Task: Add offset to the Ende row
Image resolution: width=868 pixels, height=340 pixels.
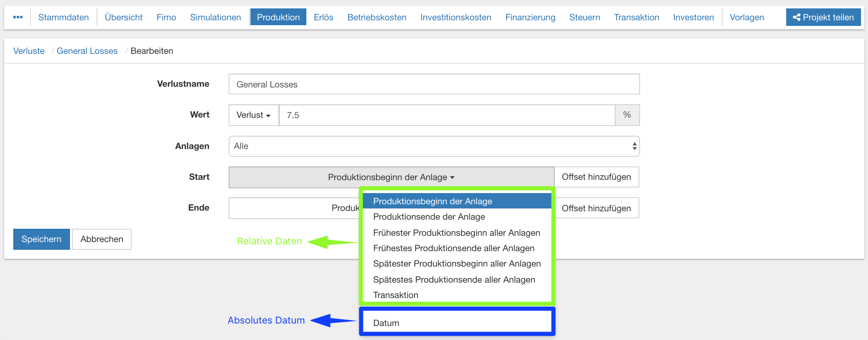Action: (596, 208)
